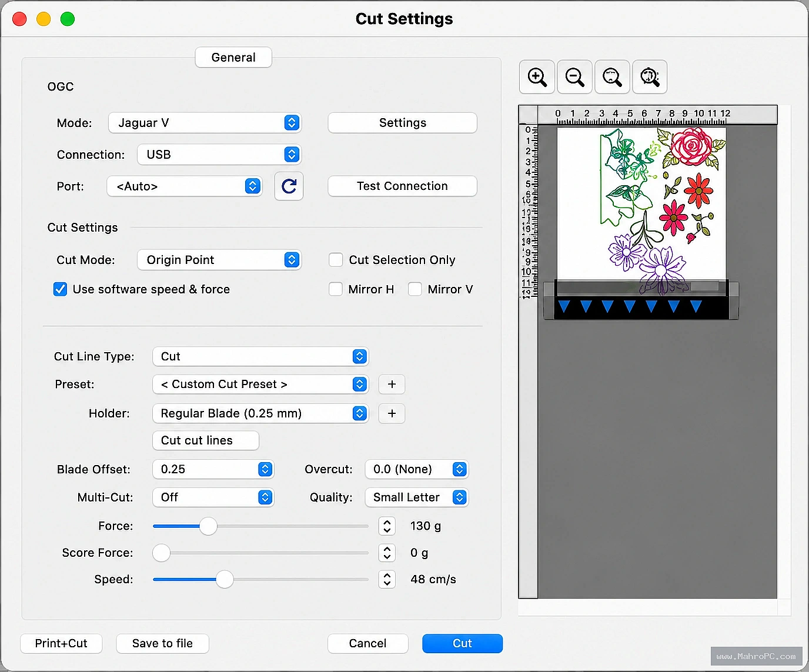809x672 pixels.
Task: Toggle the Mirror H checkbox
Action: (336, 289)
